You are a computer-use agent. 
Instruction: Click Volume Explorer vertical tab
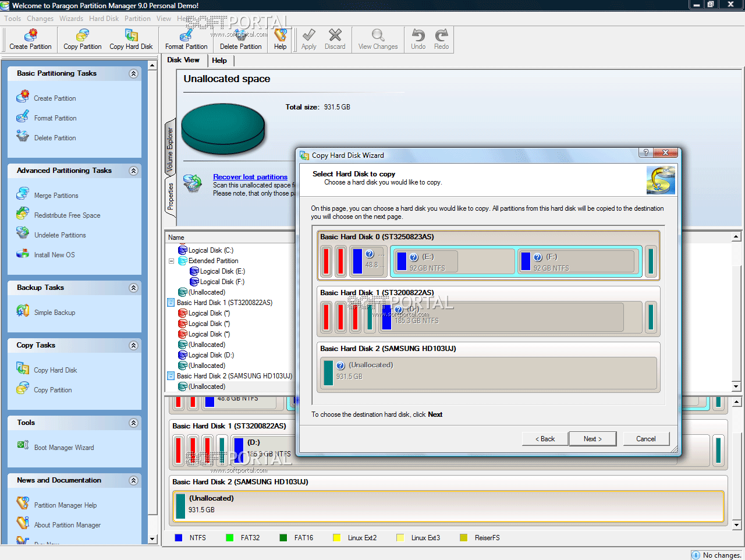pos(171,149)
